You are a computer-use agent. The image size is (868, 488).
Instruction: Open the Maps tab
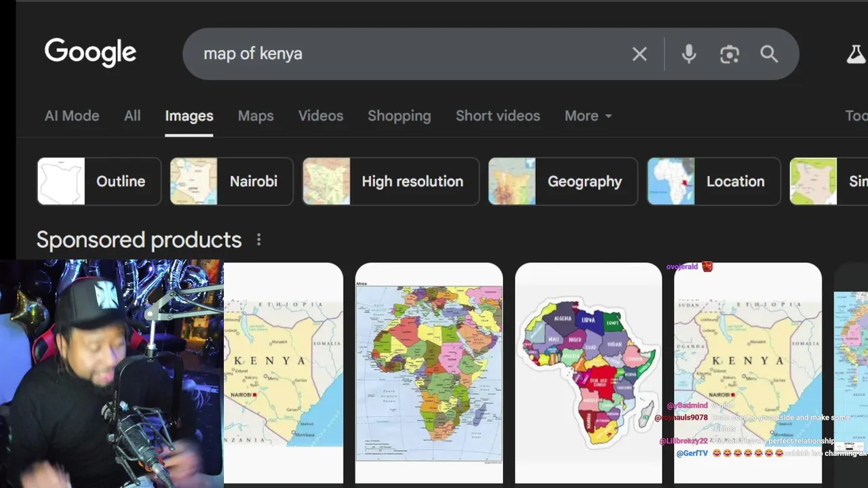click(256, 116)
